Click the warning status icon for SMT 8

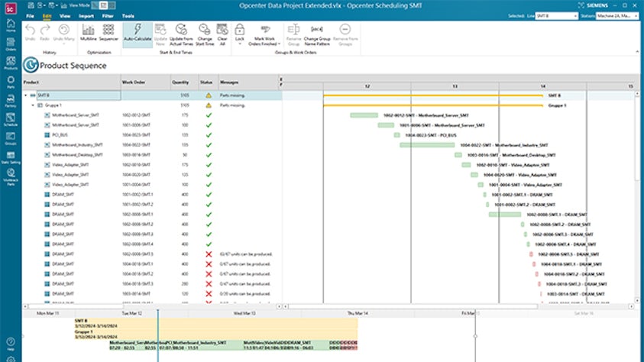tap(209, 95)
